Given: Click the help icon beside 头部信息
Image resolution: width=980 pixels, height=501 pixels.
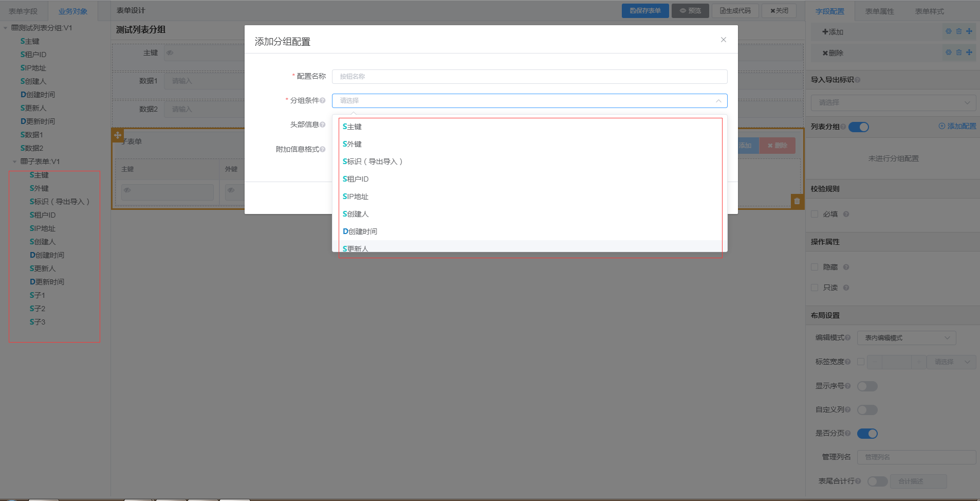Looking at the screenshot, I should [x=323, y=125].
